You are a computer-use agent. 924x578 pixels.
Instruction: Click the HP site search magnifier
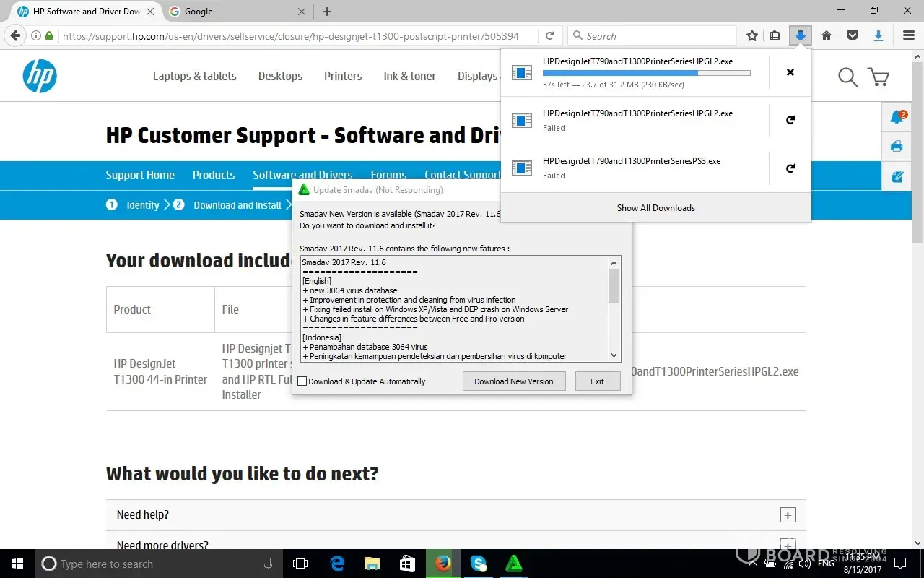[x=848, y=77]
